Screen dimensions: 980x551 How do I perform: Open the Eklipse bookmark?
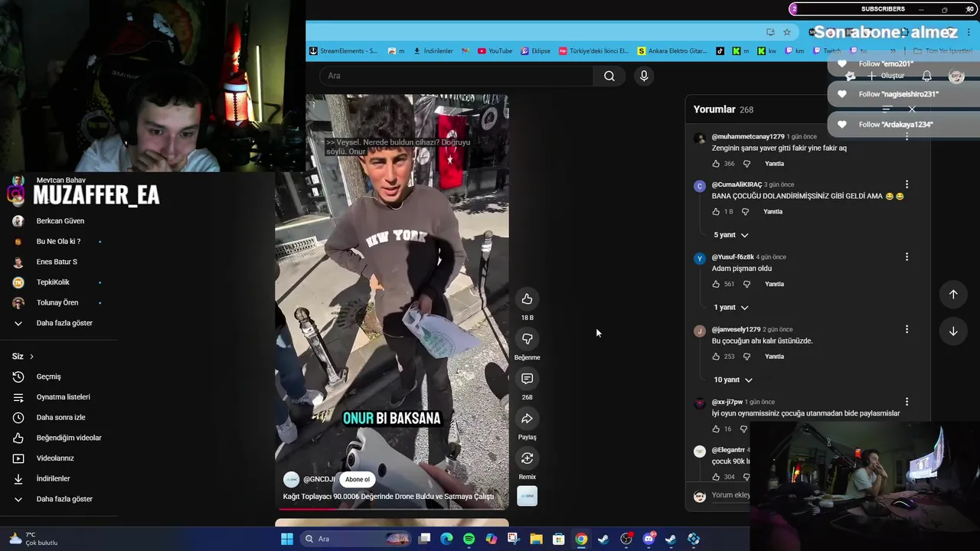coord(536,51)
